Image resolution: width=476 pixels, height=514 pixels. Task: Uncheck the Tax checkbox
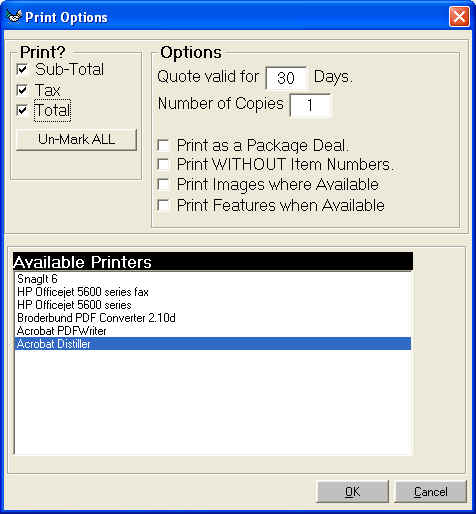tap(22, 90)
